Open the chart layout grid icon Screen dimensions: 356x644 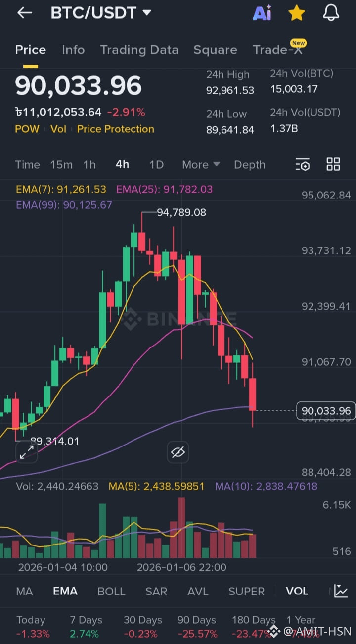[x=333, y=164]
